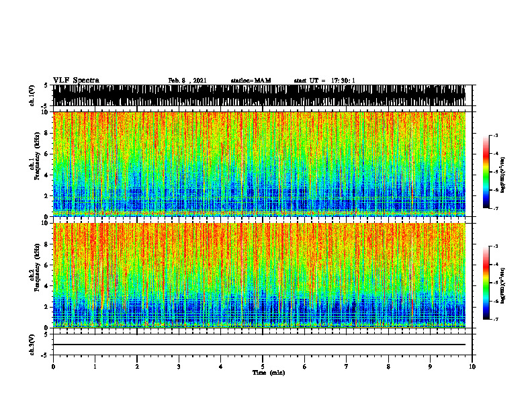Select the Feb. 8, 2021 date label

(187, 81)
